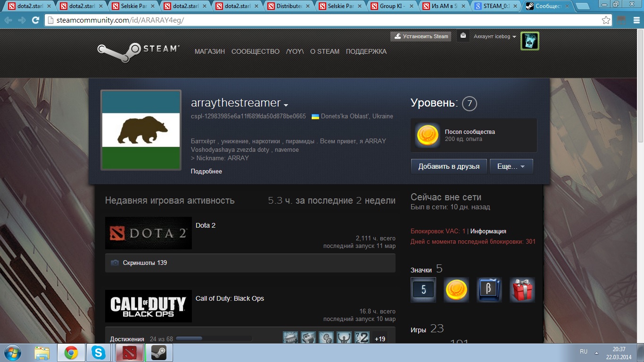Viewport: 644px width, 362px height.
Task: Click the Установить Steam button
Action: pyautogui.click(x=421, y=36)
